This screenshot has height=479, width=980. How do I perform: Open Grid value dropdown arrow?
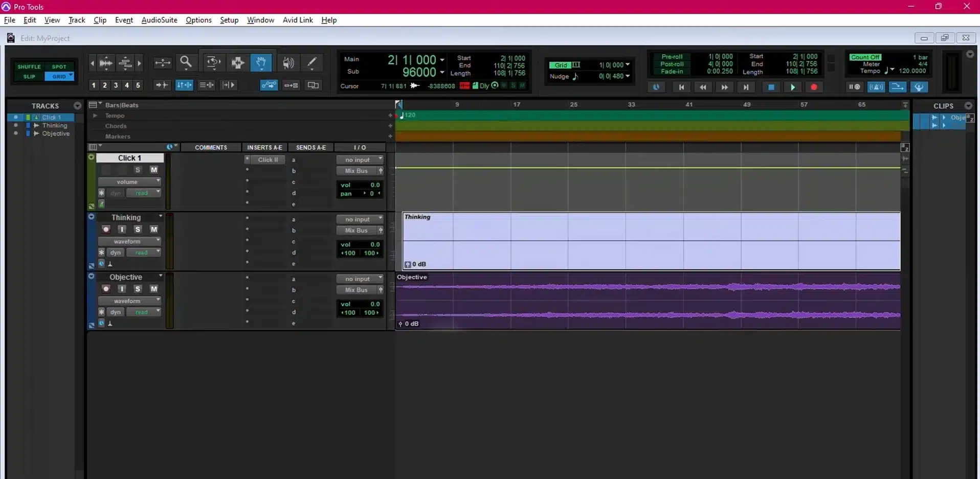tap(628, 65)
